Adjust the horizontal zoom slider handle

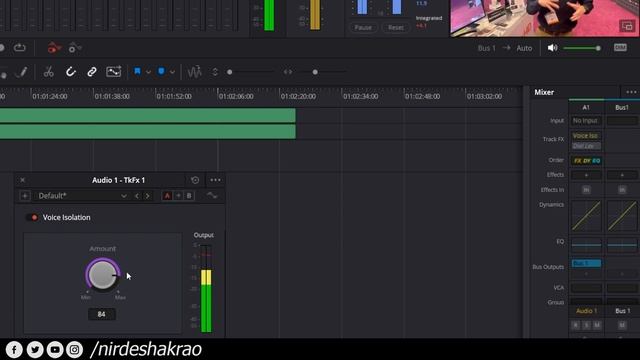[315, 72]
